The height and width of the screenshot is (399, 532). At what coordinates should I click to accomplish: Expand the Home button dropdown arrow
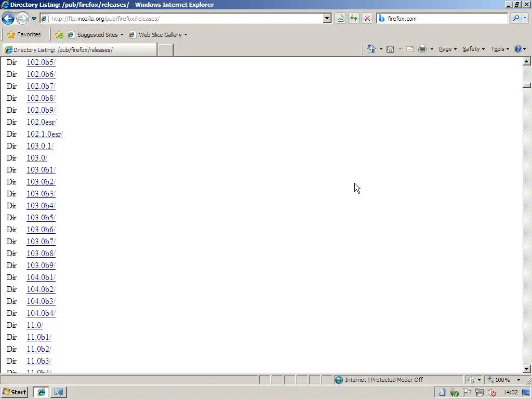pyautogui.click(x=381, y=49)
